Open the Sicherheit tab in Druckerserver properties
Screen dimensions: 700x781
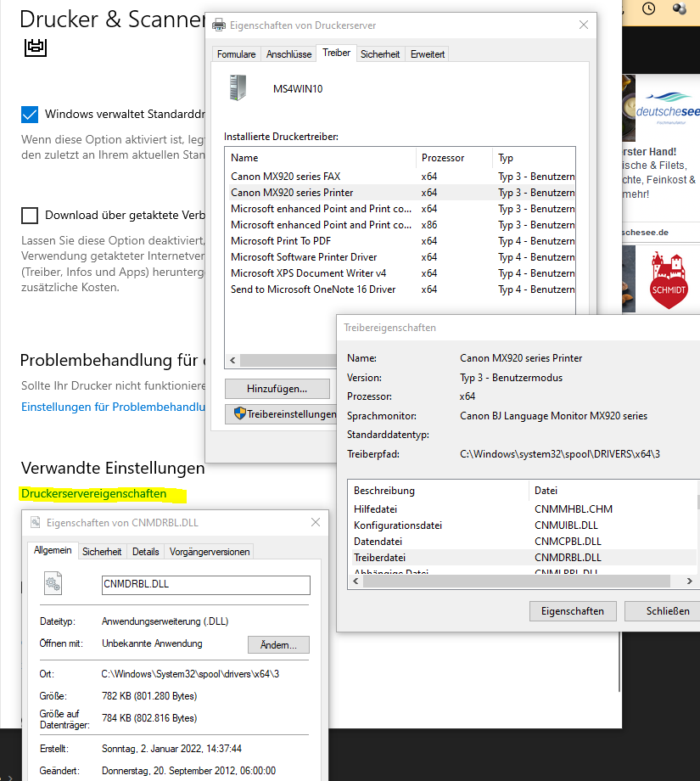click(x=380, y=53)
